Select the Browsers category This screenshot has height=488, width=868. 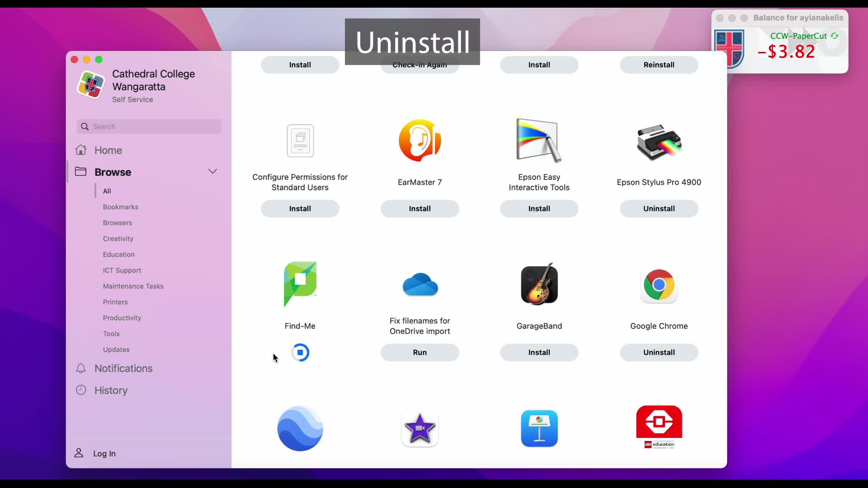coord(117,223)
